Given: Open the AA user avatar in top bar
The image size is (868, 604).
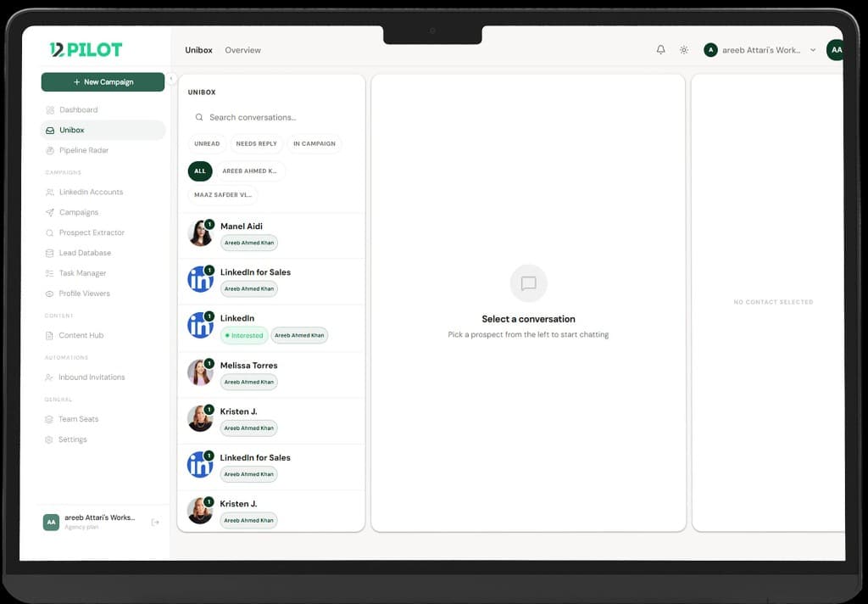Looking at the screenshot, I should click(835, 50).
